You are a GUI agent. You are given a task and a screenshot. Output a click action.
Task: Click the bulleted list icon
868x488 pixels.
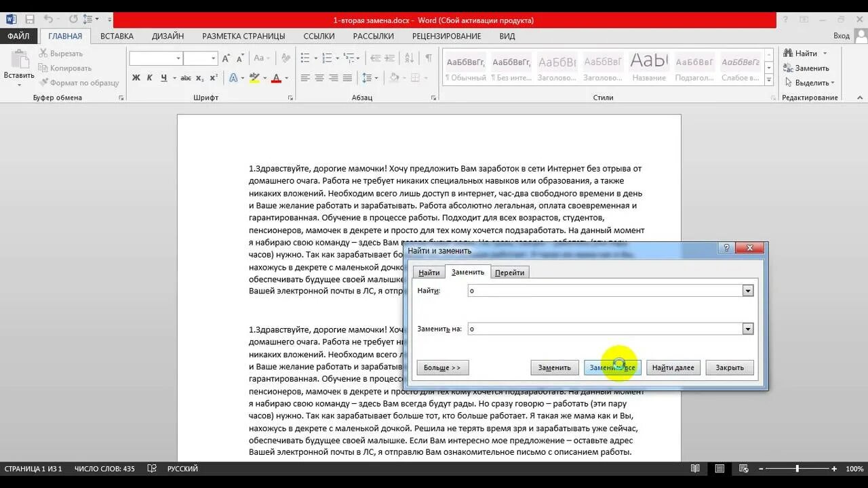pyautogui.click(x=305, y=59)
